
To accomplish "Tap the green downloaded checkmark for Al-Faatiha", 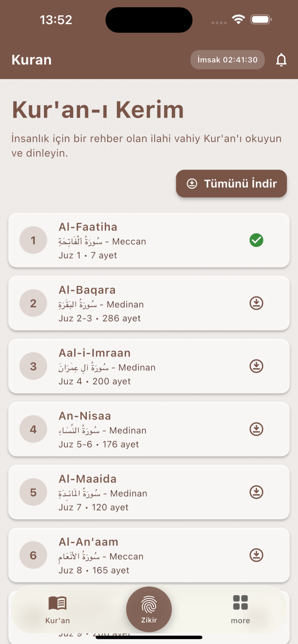I will pyautogui.click(x=256, y=240).
